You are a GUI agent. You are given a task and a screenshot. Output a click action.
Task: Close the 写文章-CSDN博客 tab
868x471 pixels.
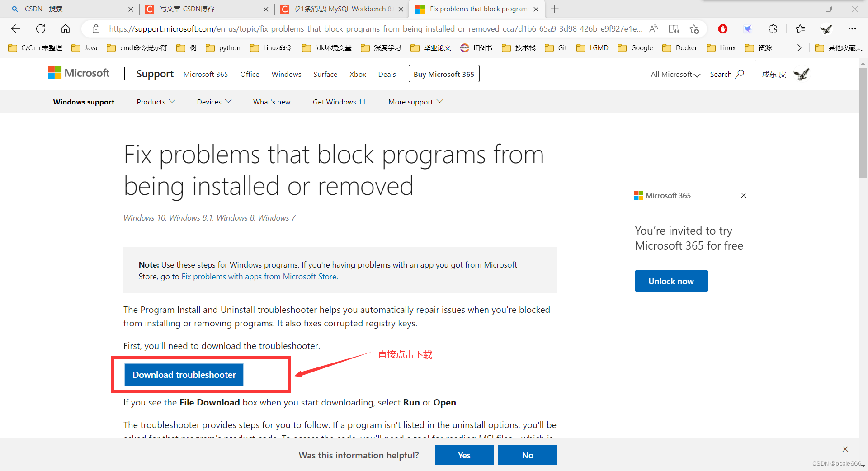pyautogui.click(x=266, y=9)
